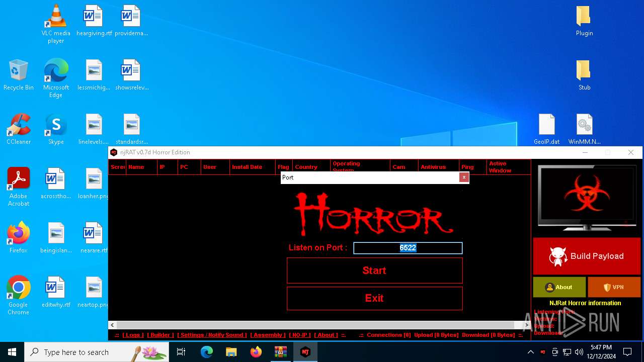Show hidden system tray icons
The width and height of the screenshot is (644, 362).
pyautogui.click(x=530, y=352)
